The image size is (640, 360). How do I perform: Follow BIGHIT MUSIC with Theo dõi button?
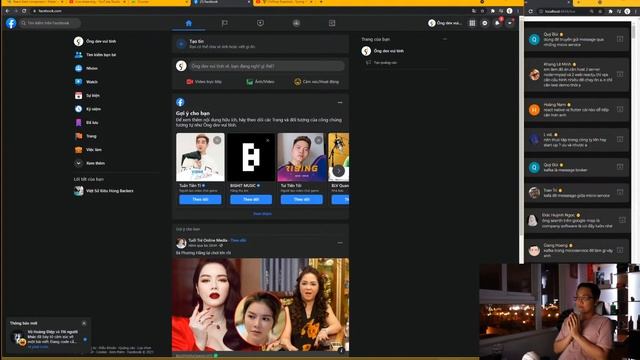coord(251,199)
